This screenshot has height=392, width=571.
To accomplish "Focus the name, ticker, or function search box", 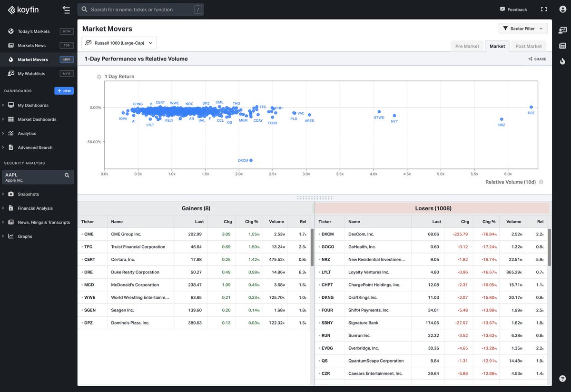I will coord(141,10).
